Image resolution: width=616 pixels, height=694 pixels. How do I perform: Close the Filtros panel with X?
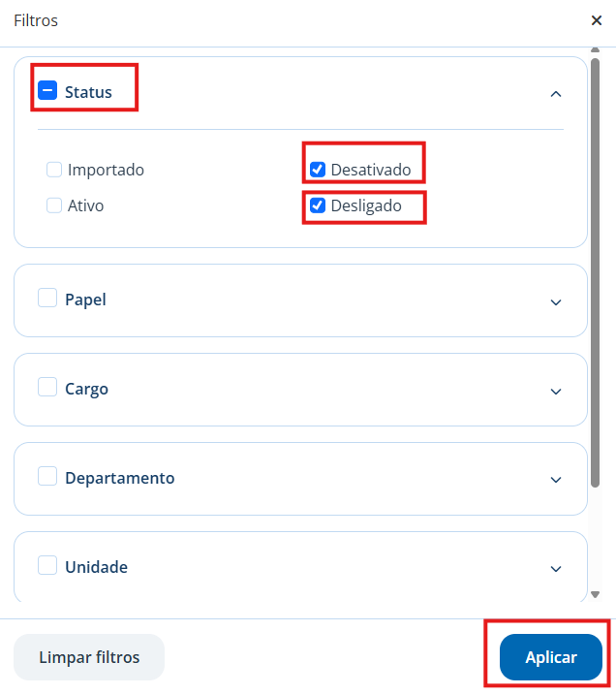click(x=596, y=20)
